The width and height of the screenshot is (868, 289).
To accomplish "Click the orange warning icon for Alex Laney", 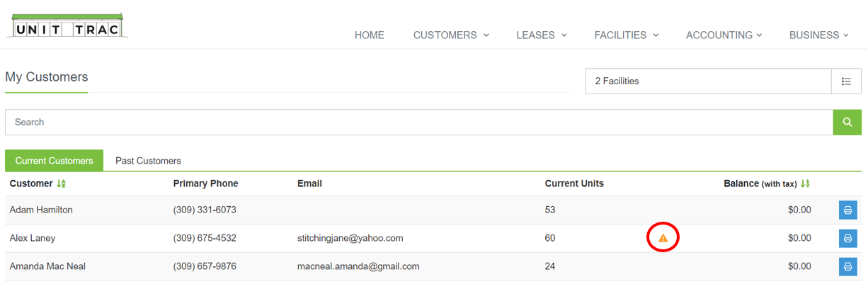I will (x=663, y=238).
